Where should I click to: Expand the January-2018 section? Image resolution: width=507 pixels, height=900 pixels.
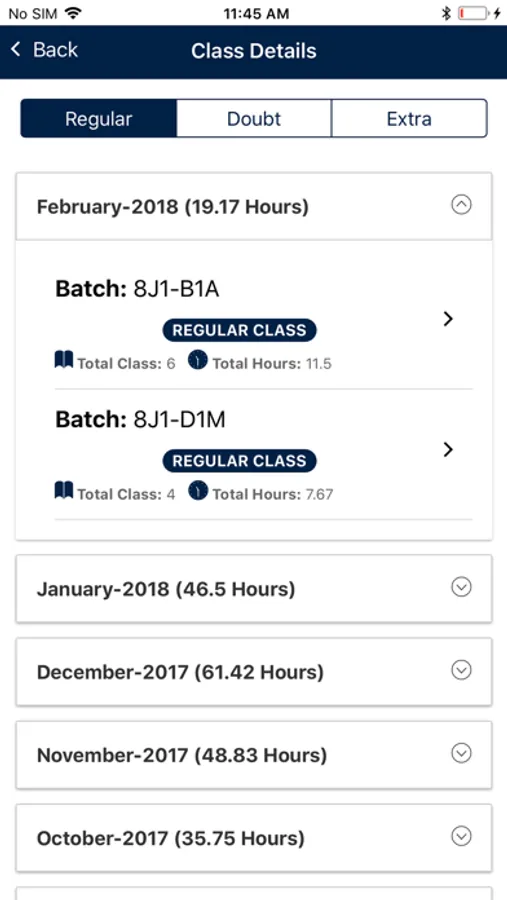coord(254,588)
